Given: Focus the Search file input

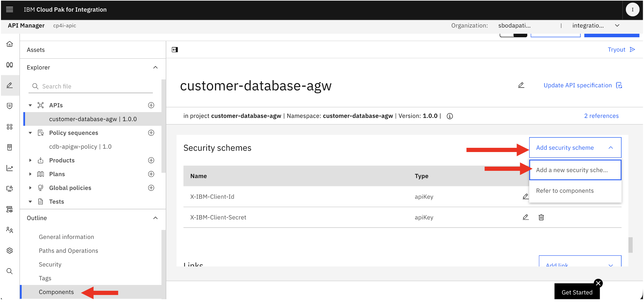Looking at the screenshot, I should [91, 86].
